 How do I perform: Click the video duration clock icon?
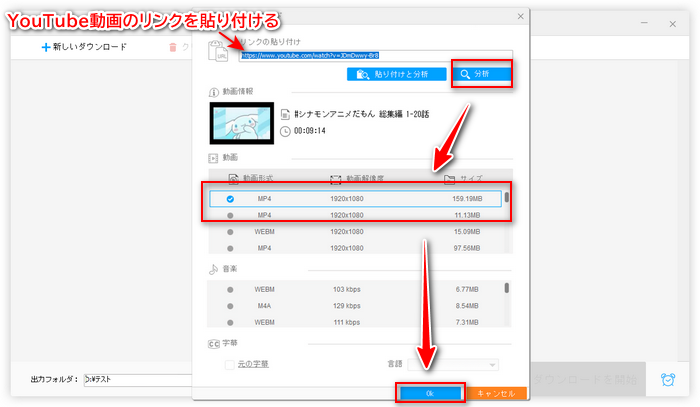pos(286,131)
